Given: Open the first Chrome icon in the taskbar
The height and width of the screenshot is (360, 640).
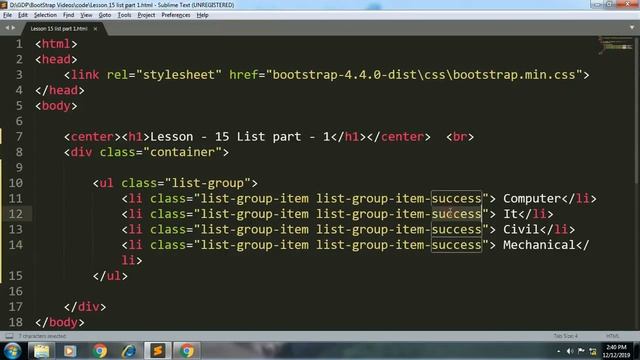Looking at the screenshot, I should pos(99,351).
